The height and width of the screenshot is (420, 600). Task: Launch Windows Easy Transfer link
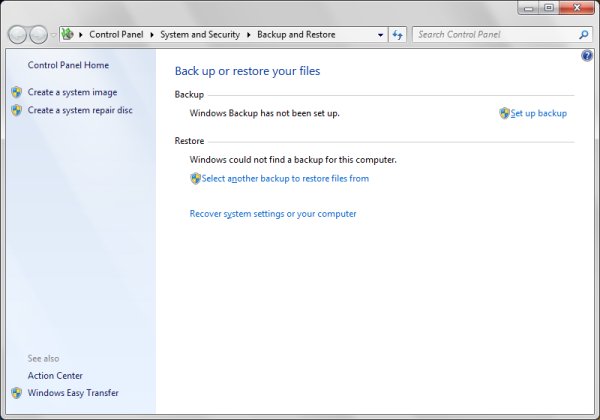(73, 393)
